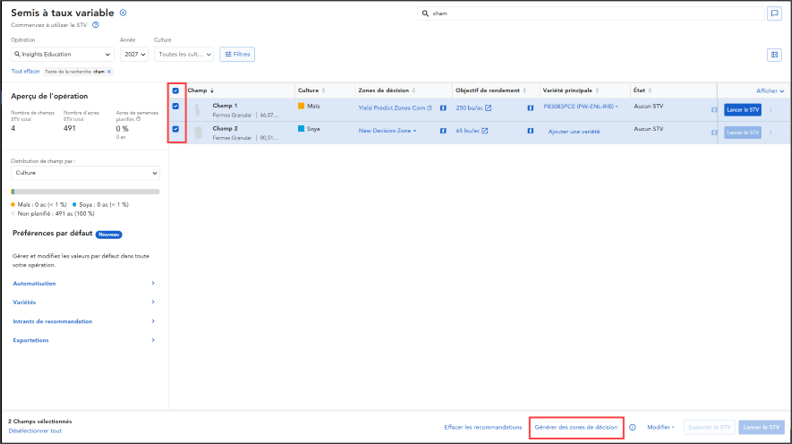Open the chat feedback icon at top right
792x444 pixels.
pyautogui.click(x=774, y=14)
